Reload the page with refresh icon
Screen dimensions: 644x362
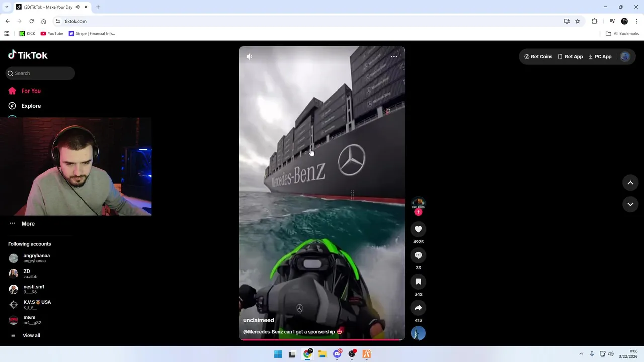click(x=31, y=21)
